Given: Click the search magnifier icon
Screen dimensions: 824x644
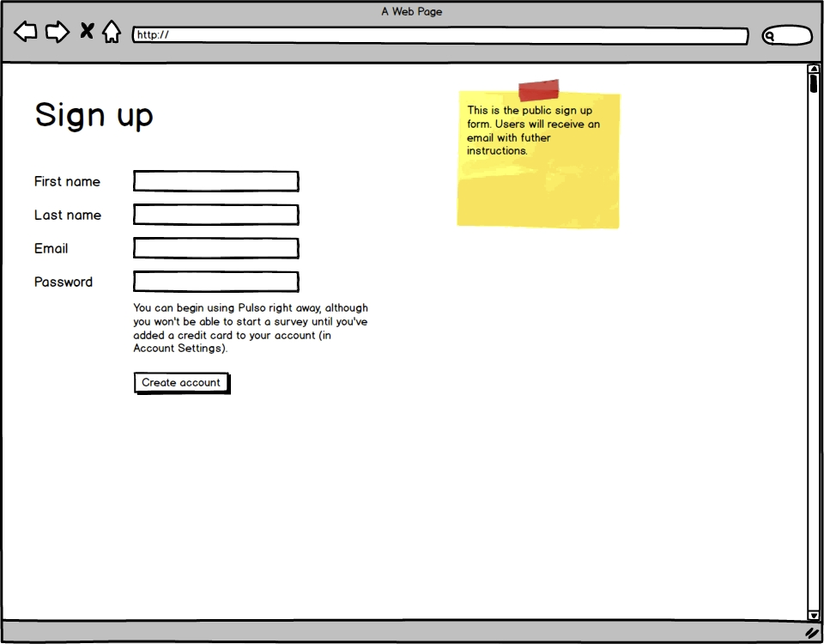Looking at the screenshot, I should click(x=770, y=36).
